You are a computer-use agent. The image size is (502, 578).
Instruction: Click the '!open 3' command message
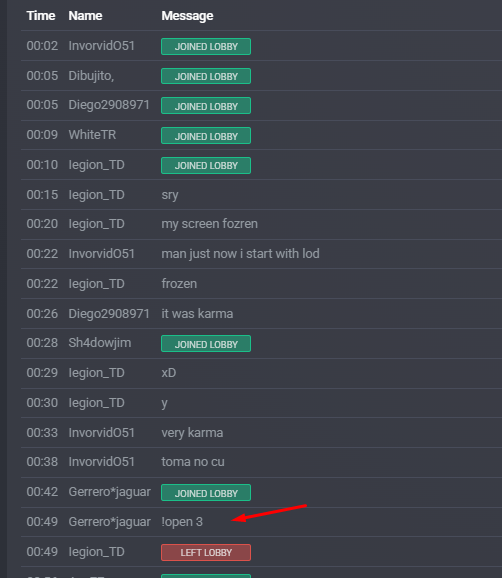182,522
